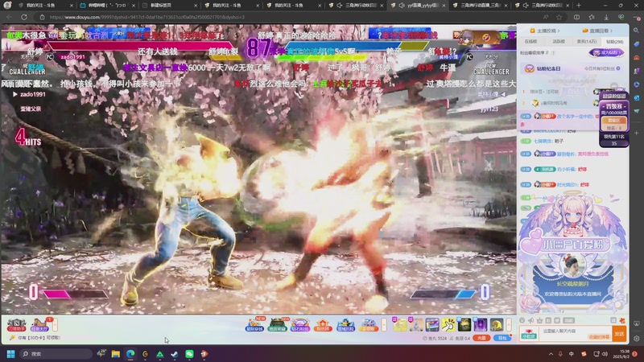The width and height of the screenshot is (644, 362).
Task: Open the yellow pointing hand gift icon
Action: coord(448,325)
